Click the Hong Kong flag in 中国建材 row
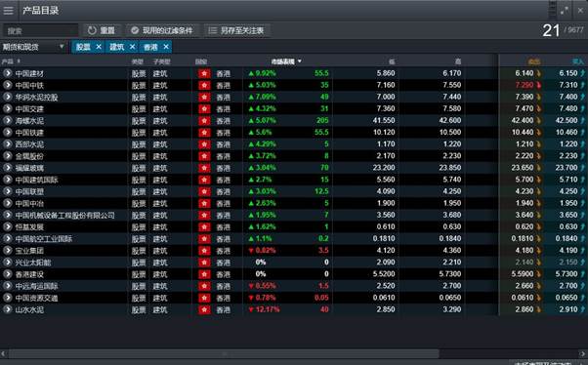Image resolution: width=588 pixels, height=365 pixels. 204,73
